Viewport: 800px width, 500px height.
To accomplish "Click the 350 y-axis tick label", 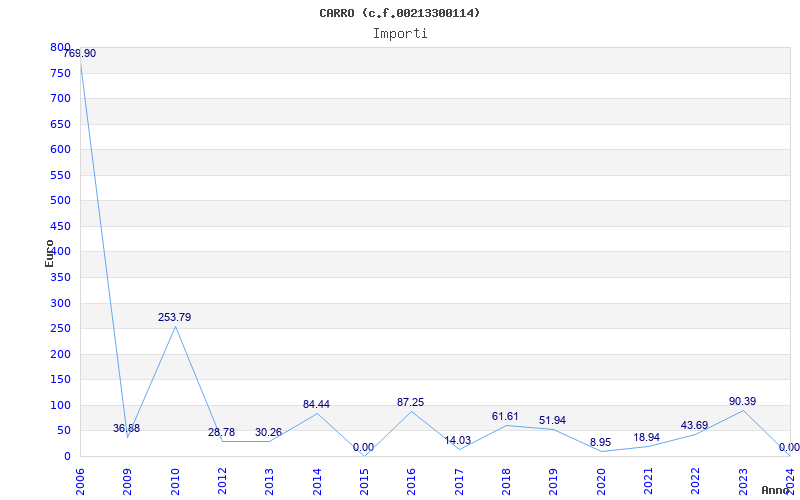I will (60, 278).
